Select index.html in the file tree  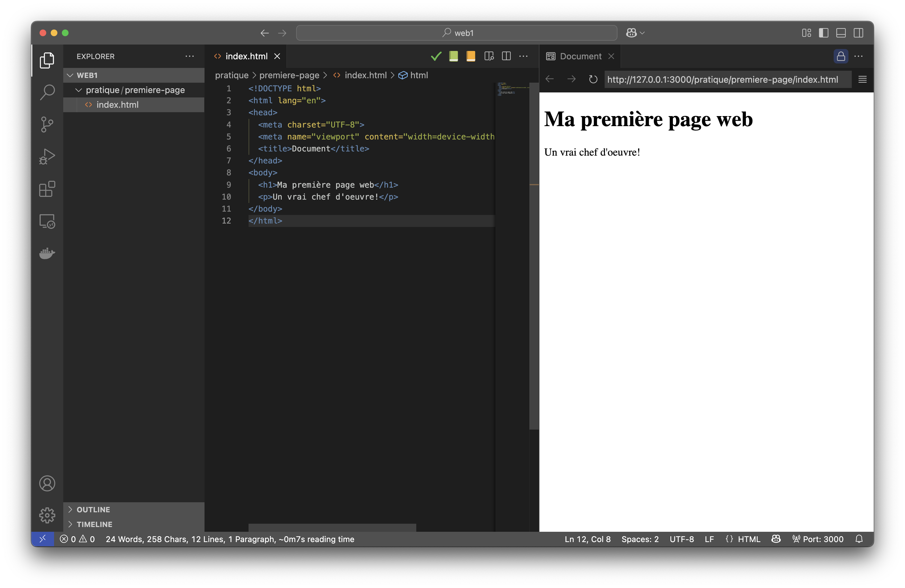point(133,104)
